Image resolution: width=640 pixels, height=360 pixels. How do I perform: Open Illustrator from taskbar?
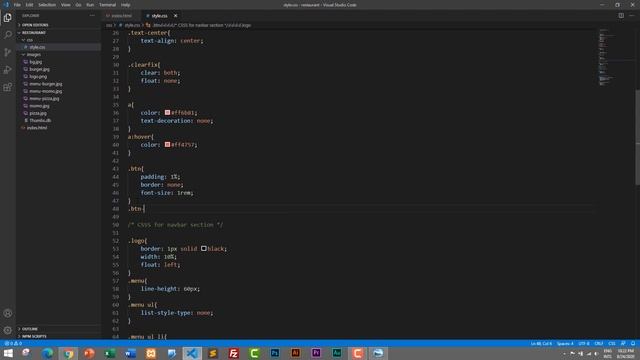coord(296,353)
